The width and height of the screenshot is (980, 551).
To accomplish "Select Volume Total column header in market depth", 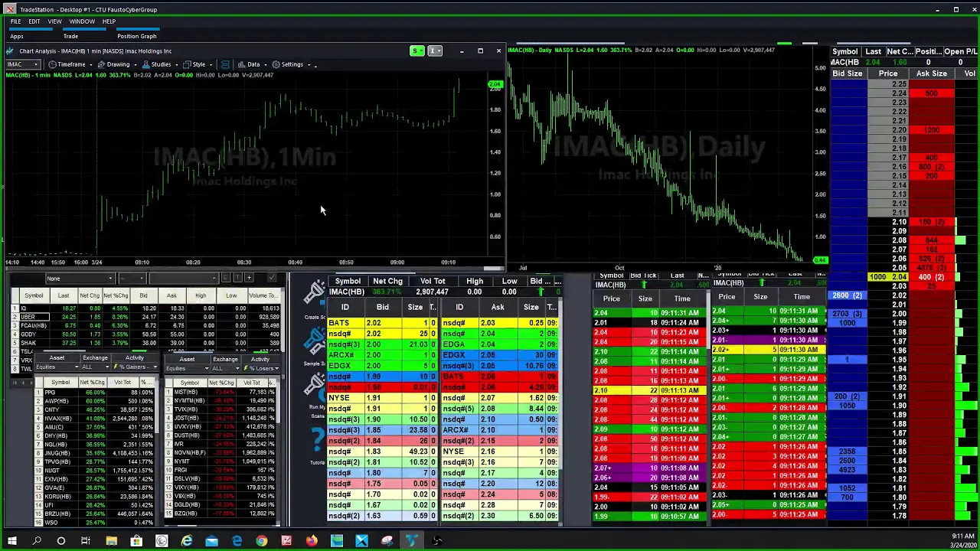I will coord(433,281).
